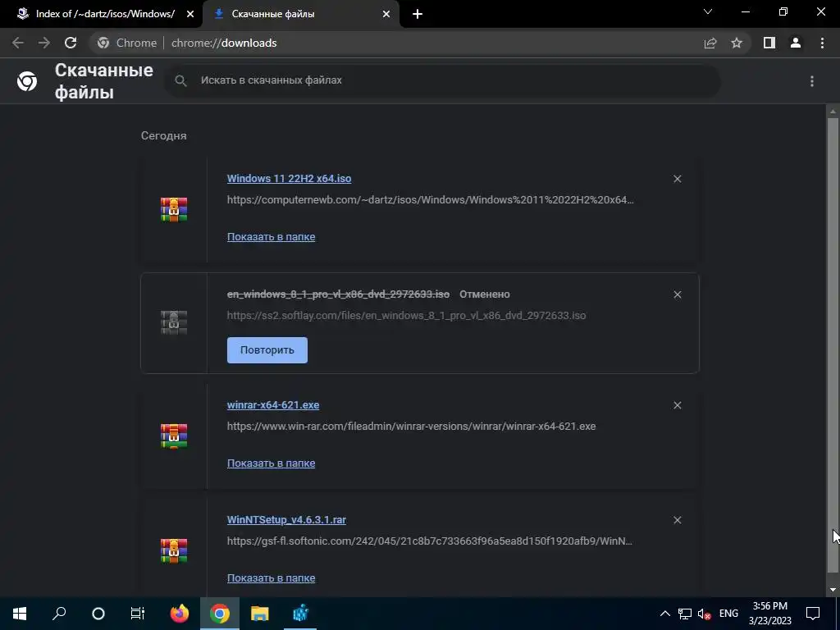
Task: Open a new browser tab
Action: tap(418, 14)
